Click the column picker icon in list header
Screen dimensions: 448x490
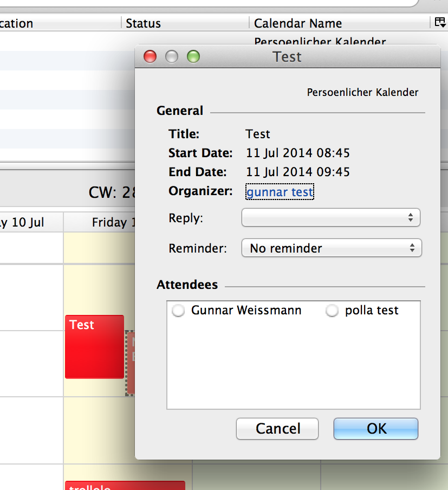coord(438,23)
